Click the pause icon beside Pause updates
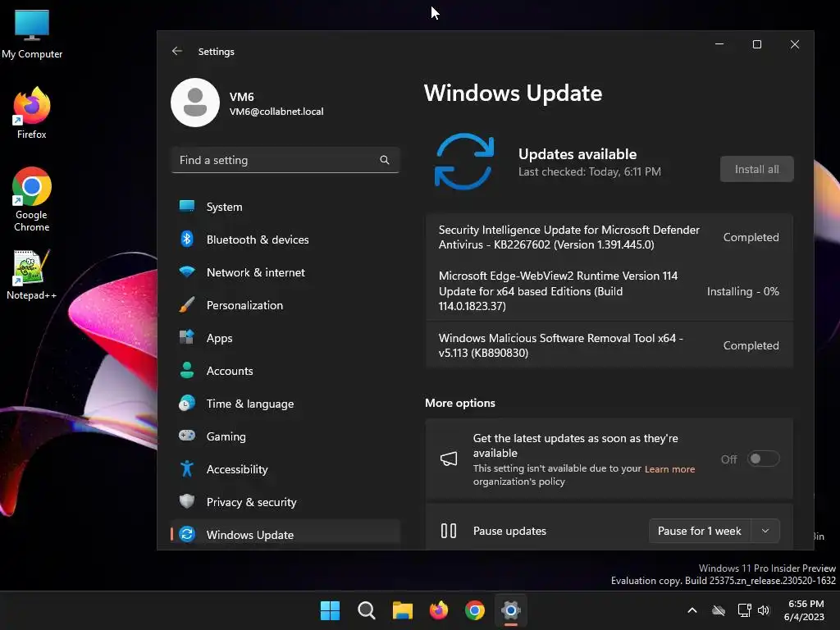The image size is (840, 630). (449, 531)
